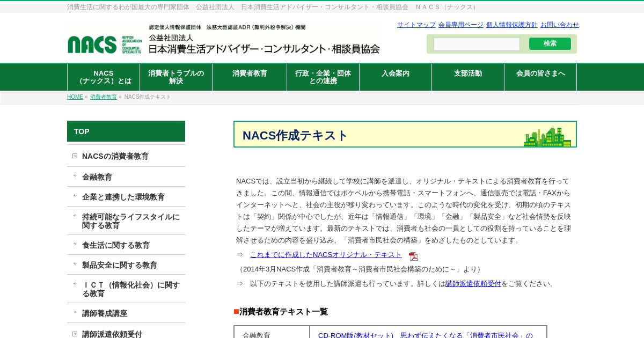
Task: Open the 個人情報保護方針 link
Action: click(512, 25)
